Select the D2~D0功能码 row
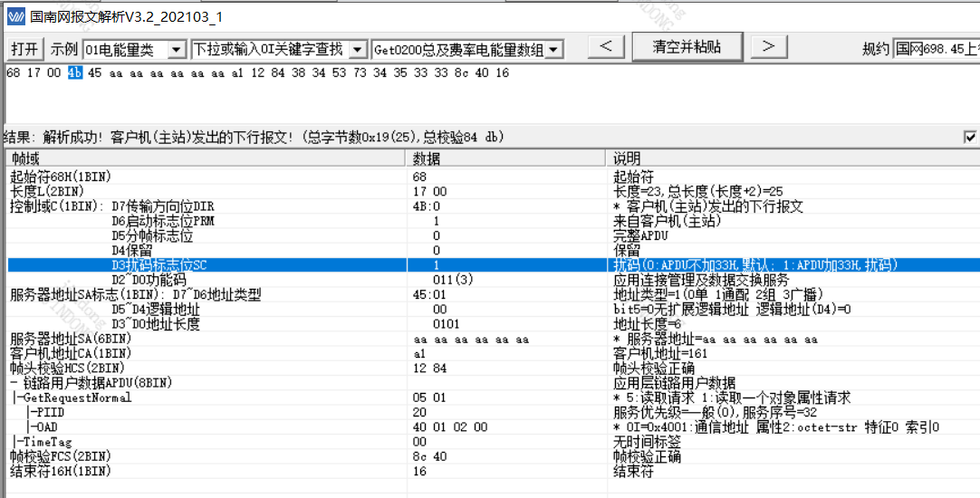This screenshot has width=980, height=498. [494, 280]
